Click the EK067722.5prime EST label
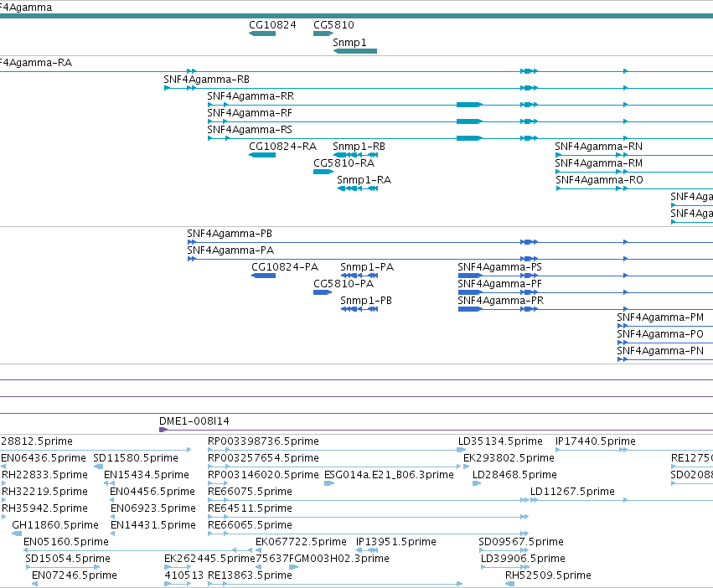This screenshot has height=588, width=713. click(x=301, y=542)
